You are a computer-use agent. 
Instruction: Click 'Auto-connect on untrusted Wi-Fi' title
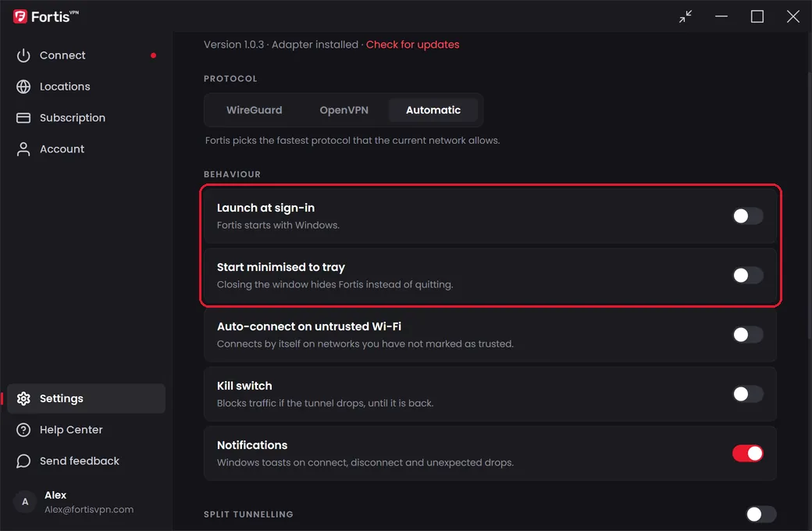[x=309, y=326]
